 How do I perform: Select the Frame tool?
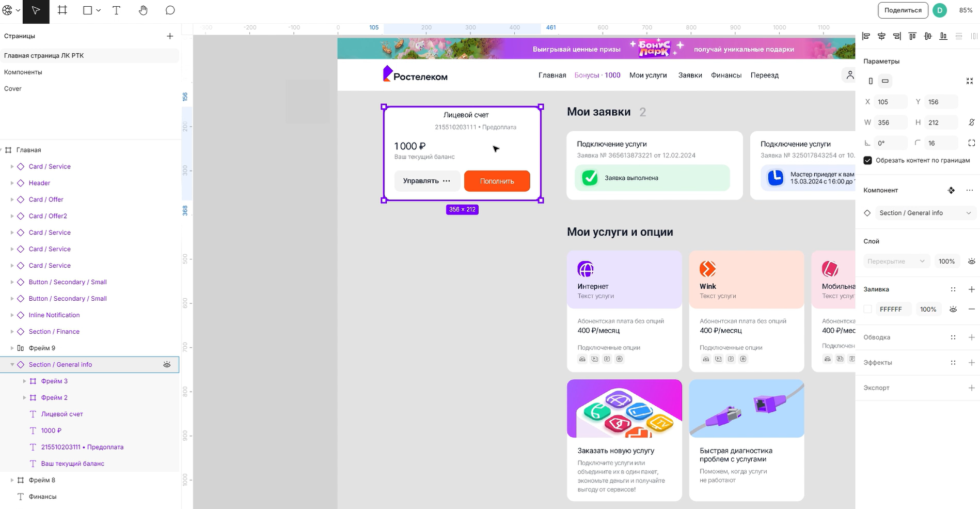62,10
